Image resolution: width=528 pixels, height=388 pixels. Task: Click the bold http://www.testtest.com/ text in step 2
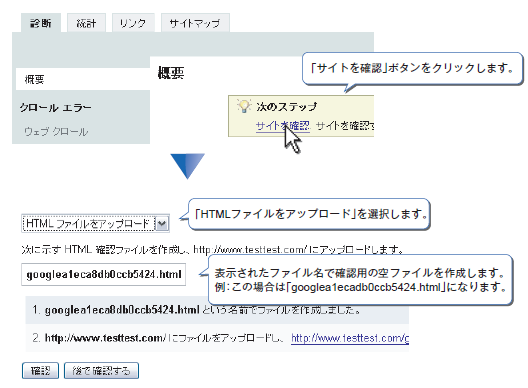click(105, 338)
